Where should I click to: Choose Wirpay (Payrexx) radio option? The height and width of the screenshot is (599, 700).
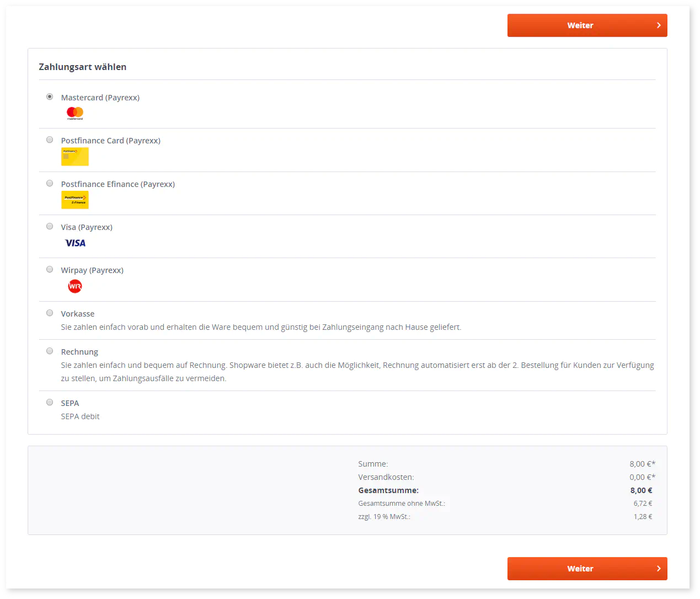click(x=50, y=269)
